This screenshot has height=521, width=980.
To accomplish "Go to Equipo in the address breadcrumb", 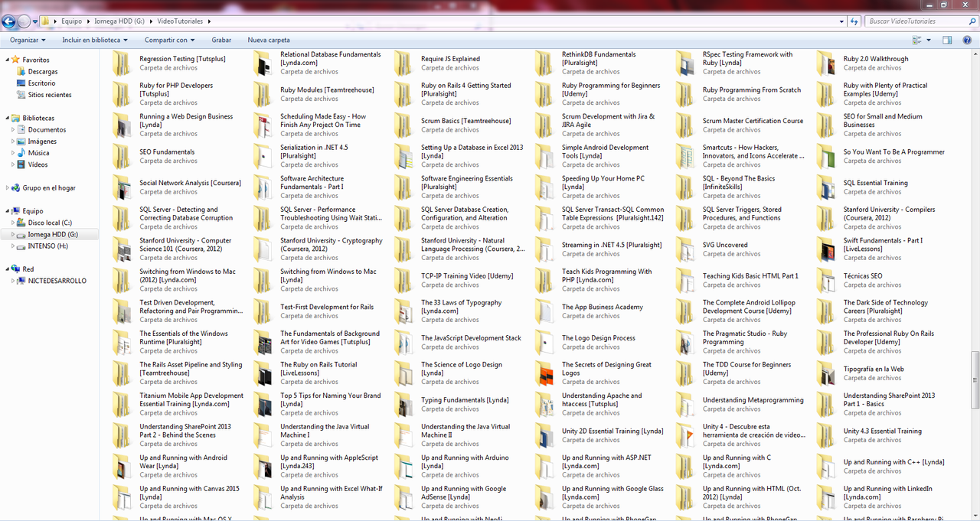I will click(x=71, y=21).
